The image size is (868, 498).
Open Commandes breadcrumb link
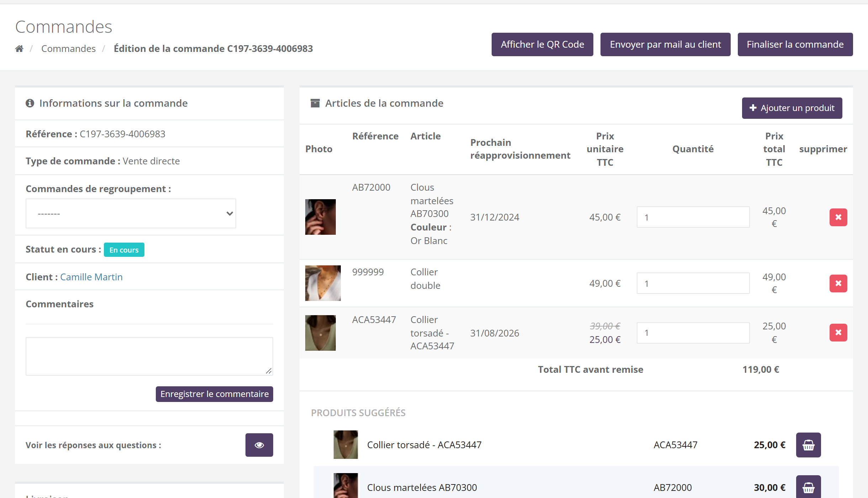point(68,48)
